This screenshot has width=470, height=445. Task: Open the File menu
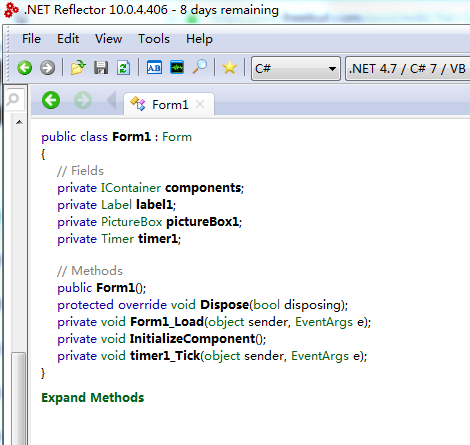pyautogui.click(x=31, y=39)
